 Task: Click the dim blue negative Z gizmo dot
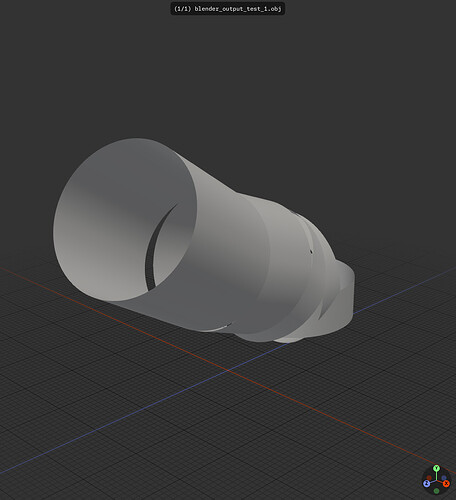click(x=444, y=478)
